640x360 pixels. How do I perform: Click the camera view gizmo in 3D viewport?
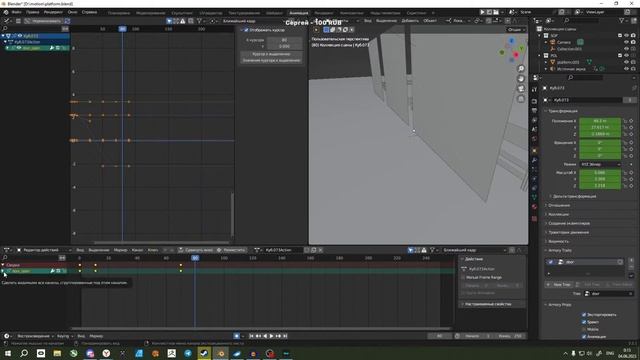click(x=521, y=89)
